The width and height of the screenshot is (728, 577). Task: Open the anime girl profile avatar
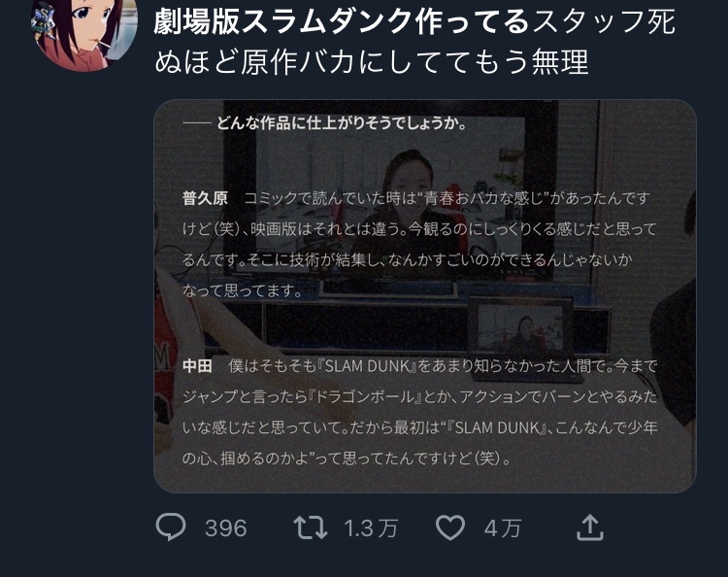click(x=86, y=32)
